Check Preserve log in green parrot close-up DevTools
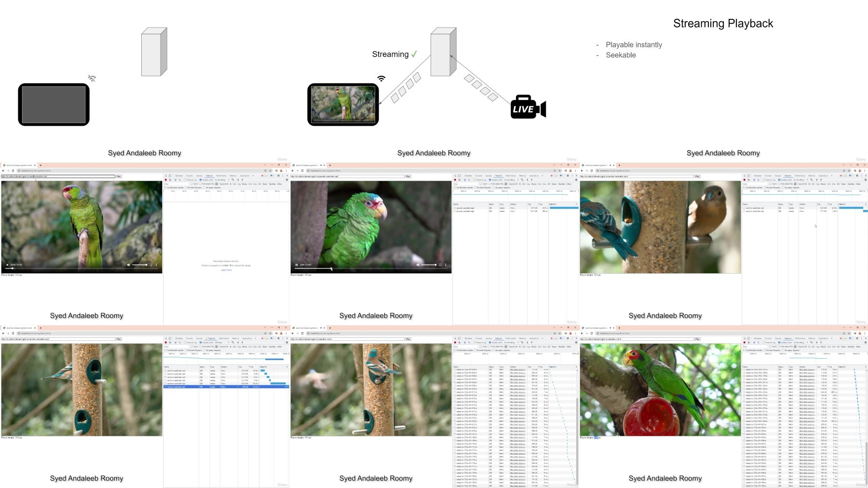 click(475, 180)
